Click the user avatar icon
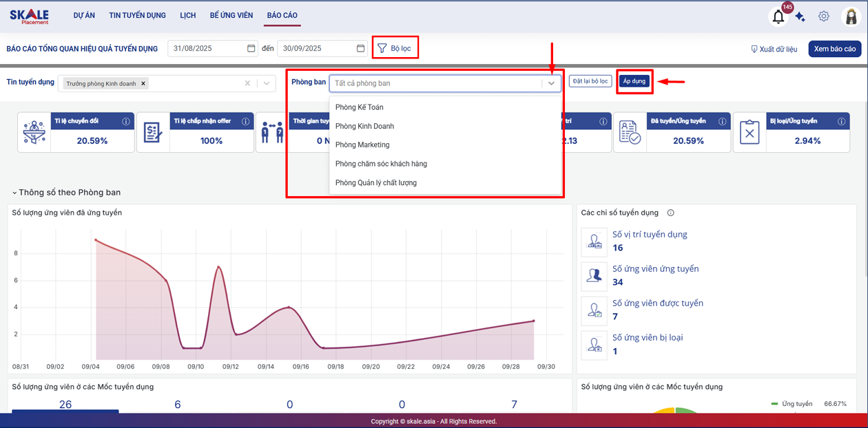The image size is (868, 428). pyautogui.click(x=851, y=17)
